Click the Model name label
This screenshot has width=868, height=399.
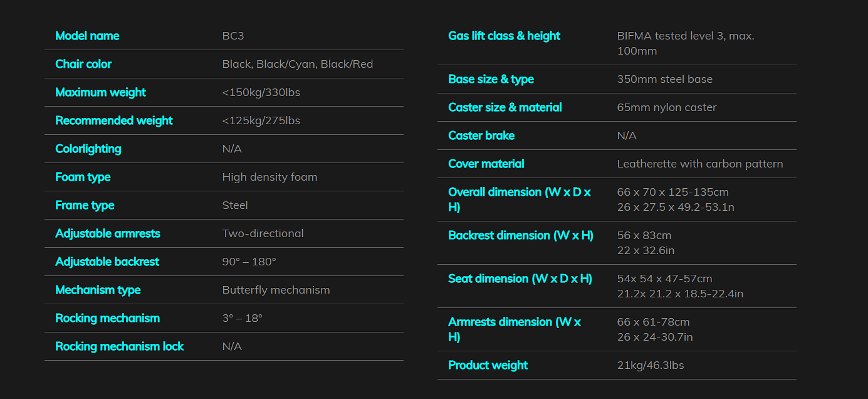coord(87,36)
